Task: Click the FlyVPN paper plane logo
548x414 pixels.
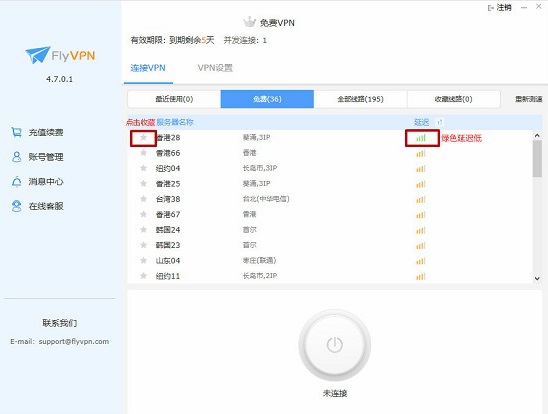Action: click(x=37, y=55)
